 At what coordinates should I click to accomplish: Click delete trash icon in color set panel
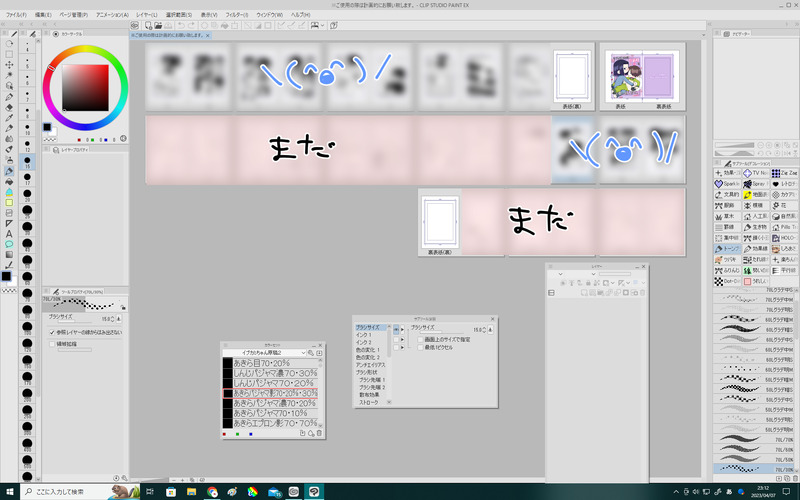(319, 433)
